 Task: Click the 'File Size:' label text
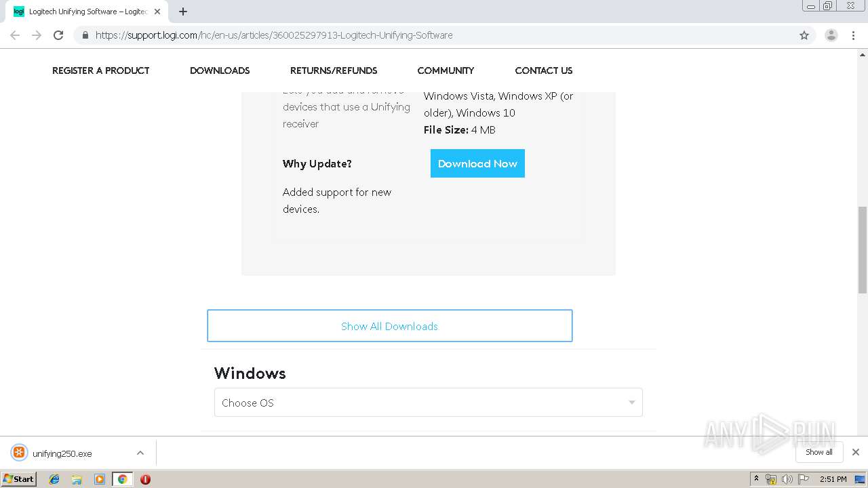click(x=446, y=129)
